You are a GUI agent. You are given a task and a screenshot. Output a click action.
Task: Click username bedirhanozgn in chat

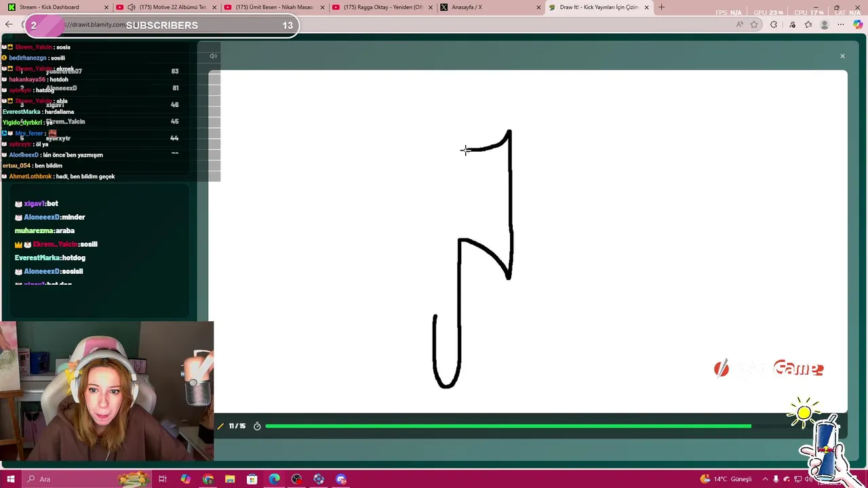pos(28,58)
